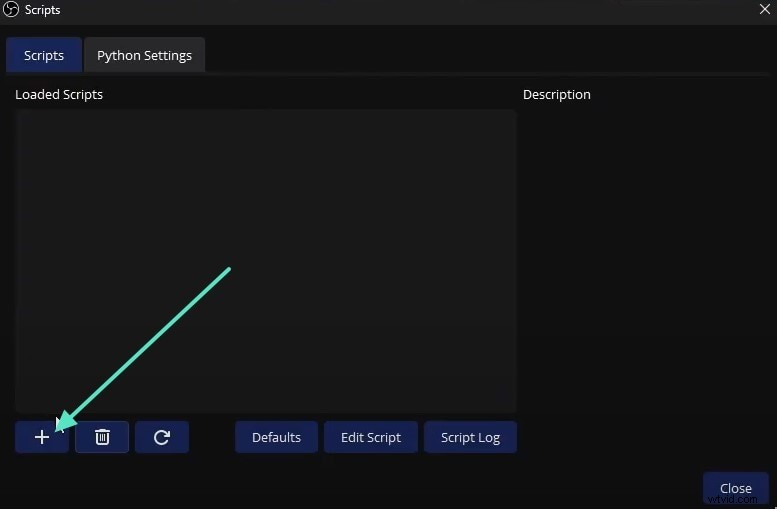777x509 pixels.
Task: Add a new script with plus button
Action: click(x=42, y=437)
